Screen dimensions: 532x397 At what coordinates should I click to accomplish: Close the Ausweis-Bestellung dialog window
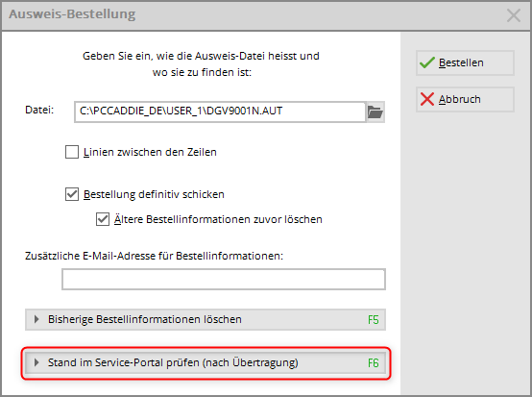click(x=514, y=15)
